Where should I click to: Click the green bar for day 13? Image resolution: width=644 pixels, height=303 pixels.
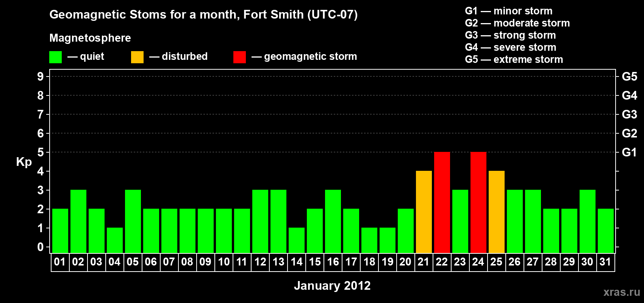[x=278, y=221]
